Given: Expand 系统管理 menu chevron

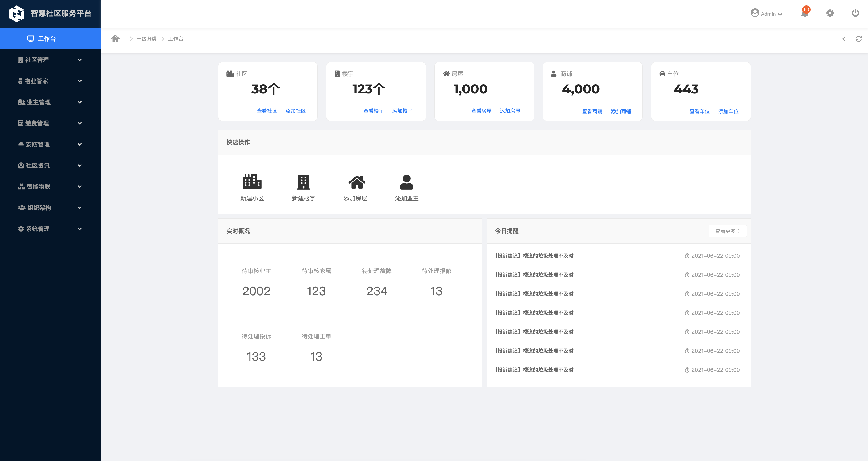Looking at the screenshot, I should (79, 229).
